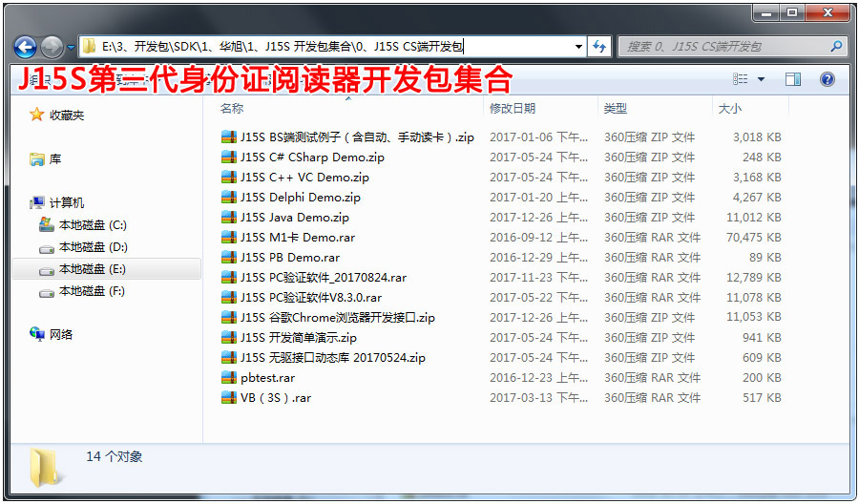Screen dimensions: 859x504
Task: Open 网络 in the navigation pane
Action: pyautogui.click(x=61, y=334)
